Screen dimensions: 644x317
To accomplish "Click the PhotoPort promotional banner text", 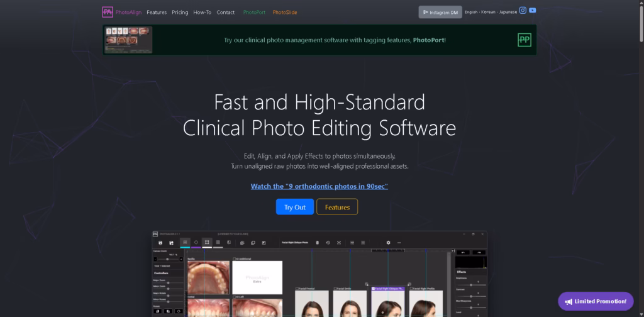I will tap(335, 40).
